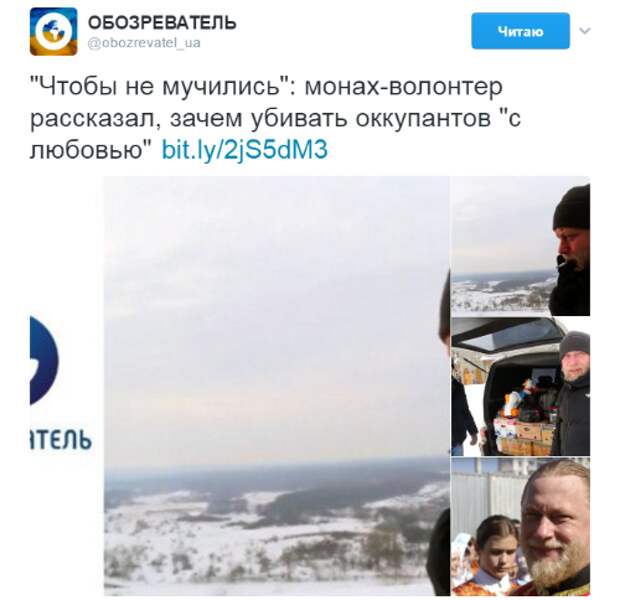Select the tweet text starting "Чтобы не мучились"
The width and height of the screenshot is (620, 600).
pos(276,118)
